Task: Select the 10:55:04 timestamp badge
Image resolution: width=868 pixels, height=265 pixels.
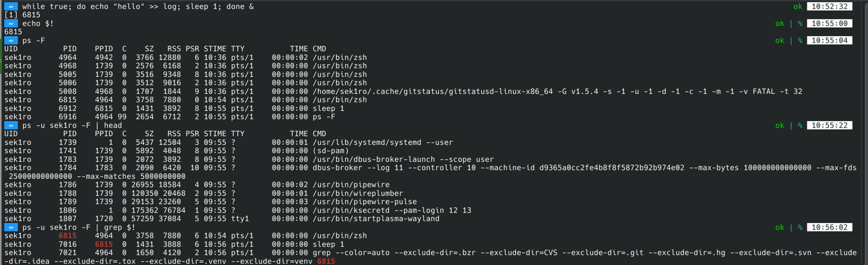Action: 829,40
